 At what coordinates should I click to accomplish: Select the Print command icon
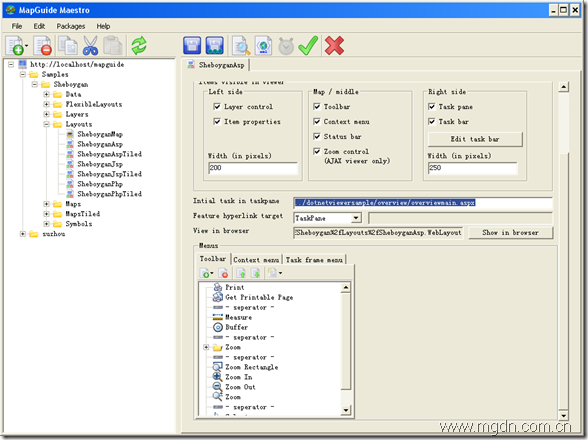[218, 287]
